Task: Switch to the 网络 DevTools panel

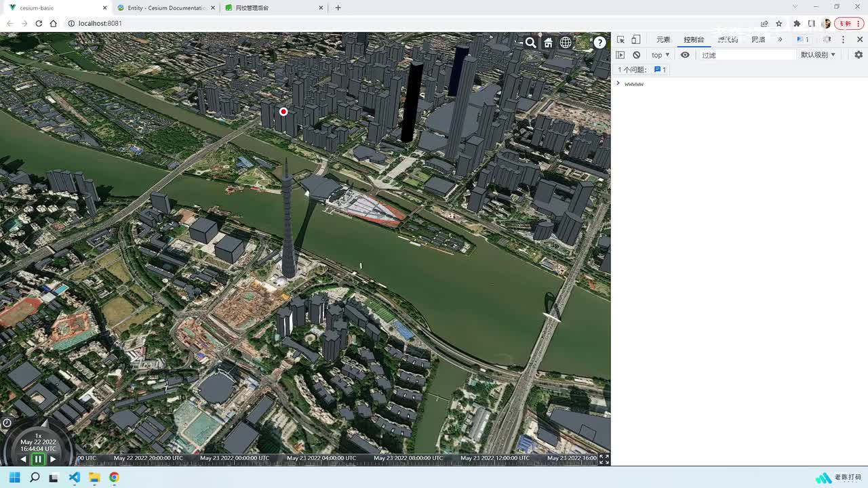Action: coord(758,39)
